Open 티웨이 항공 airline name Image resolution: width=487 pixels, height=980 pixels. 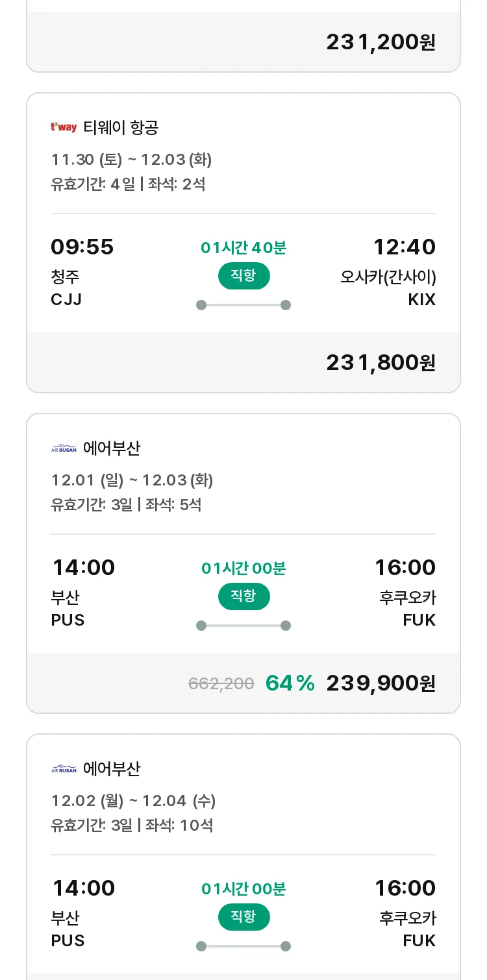click(121, 127)
